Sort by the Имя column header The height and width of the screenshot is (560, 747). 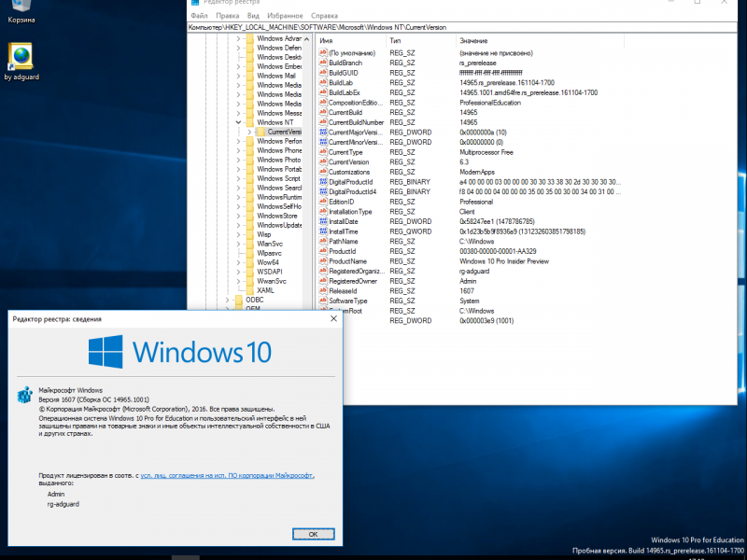(x=350, y=41)
